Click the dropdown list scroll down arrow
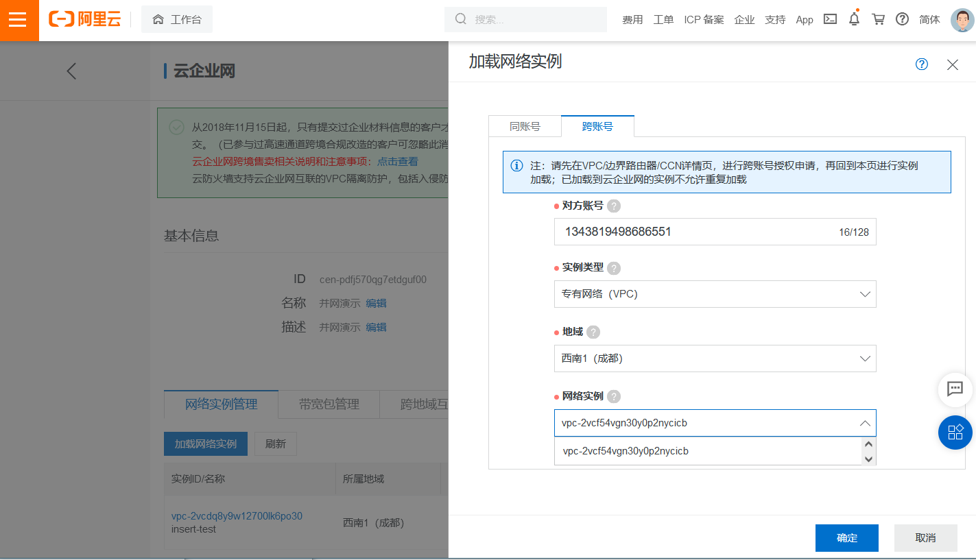The width and height of the screenshot is (976, 560). click(869, 459)
